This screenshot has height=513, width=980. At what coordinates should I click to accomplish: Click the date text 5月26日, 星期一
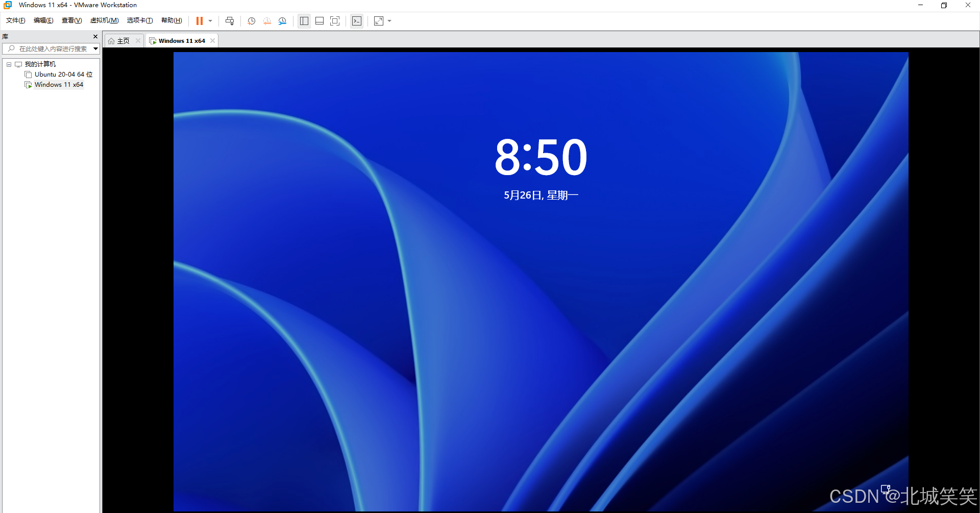[541, 196]
